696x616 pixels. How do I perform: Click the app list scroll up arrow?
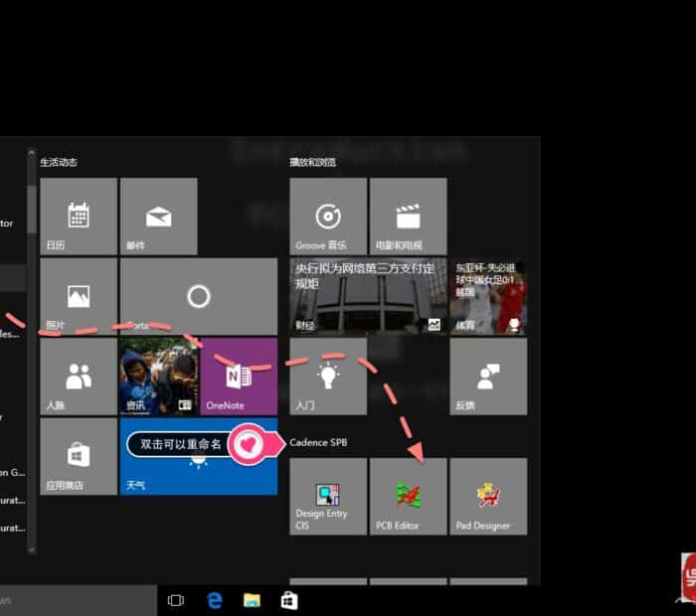31,153
